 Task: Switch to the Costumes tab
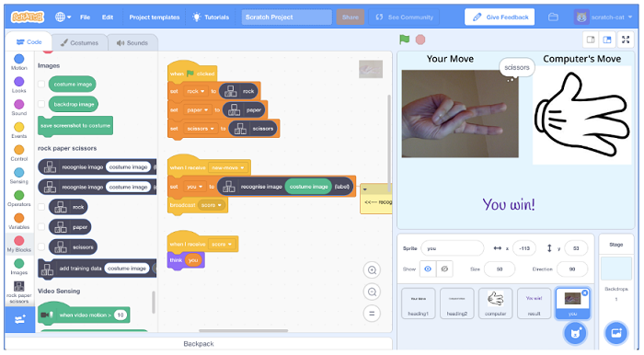(x=80, y=42)
